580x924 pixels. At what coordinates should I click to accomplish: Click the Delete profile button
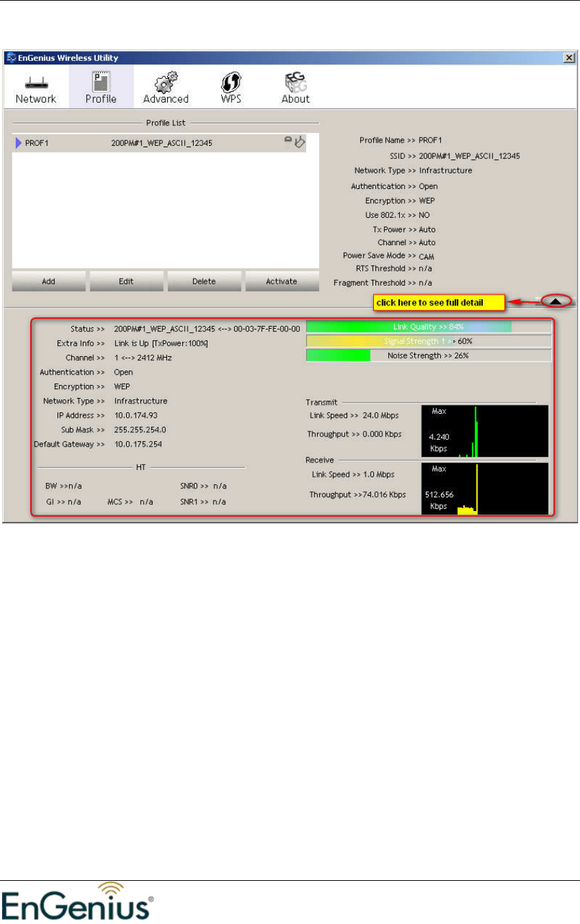click(204, 282)
